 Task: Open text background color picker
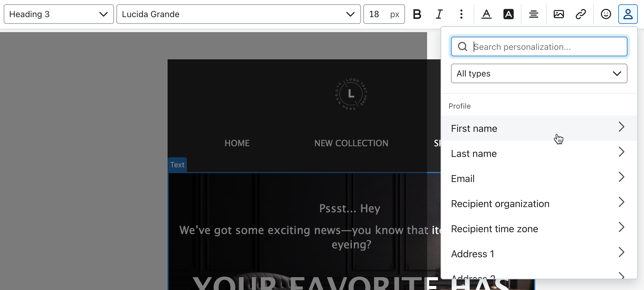coord(508,14)
